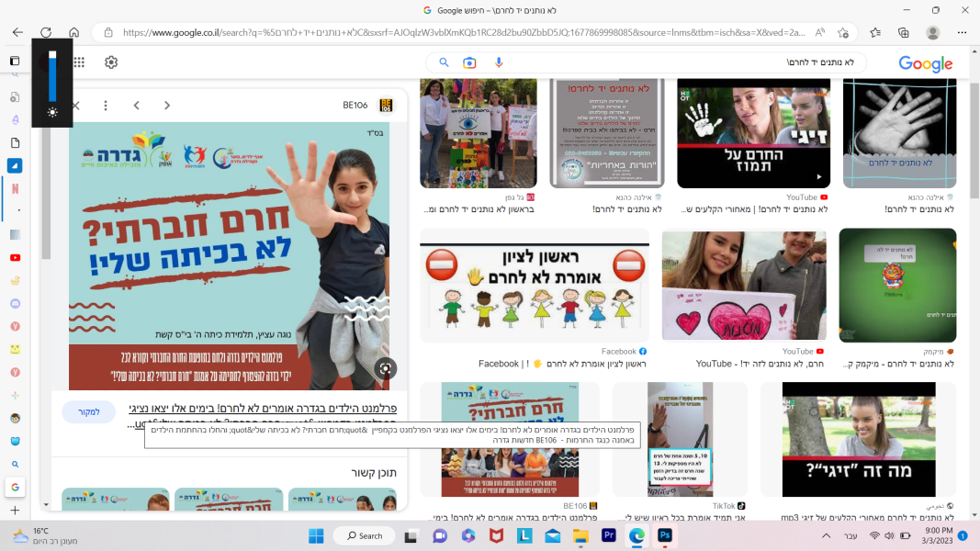Expand the hidden system tray icons chevron

[826, 535]
